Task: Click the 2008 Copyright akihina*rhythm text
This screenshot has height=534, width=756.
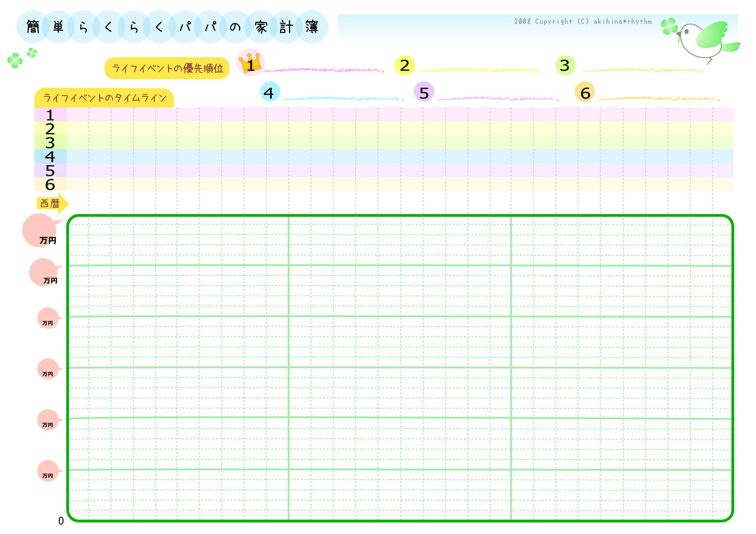Action: 583,21
